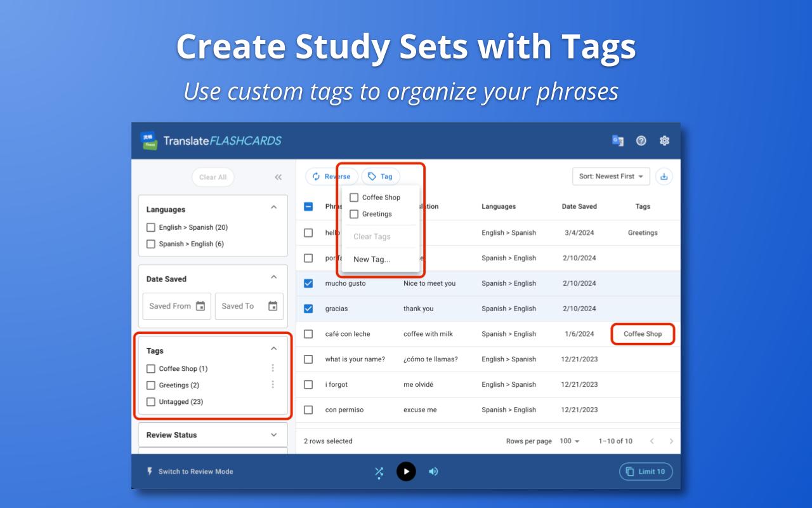Image resolution: width=812 pixels, height=508 pixels.
Task: Toggle Greetings (2) tag filter checkbox
Action: point(151,385)
